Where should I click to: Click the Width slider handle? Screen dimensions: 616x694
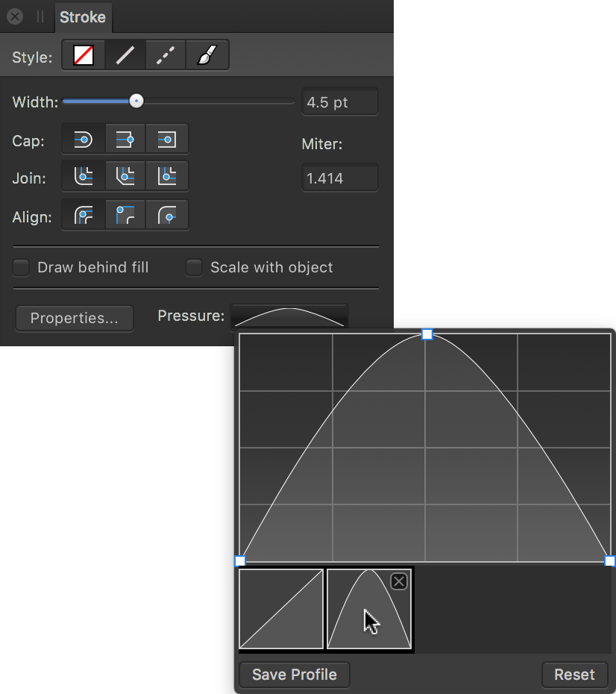pyautogui.click(x=136, y=101)
